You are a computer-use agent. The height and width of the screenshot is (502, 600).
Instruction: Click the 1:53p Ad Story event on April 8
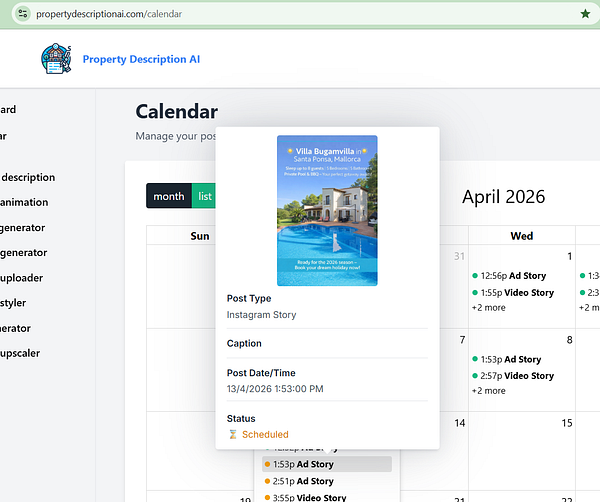[x=507, y=359]
